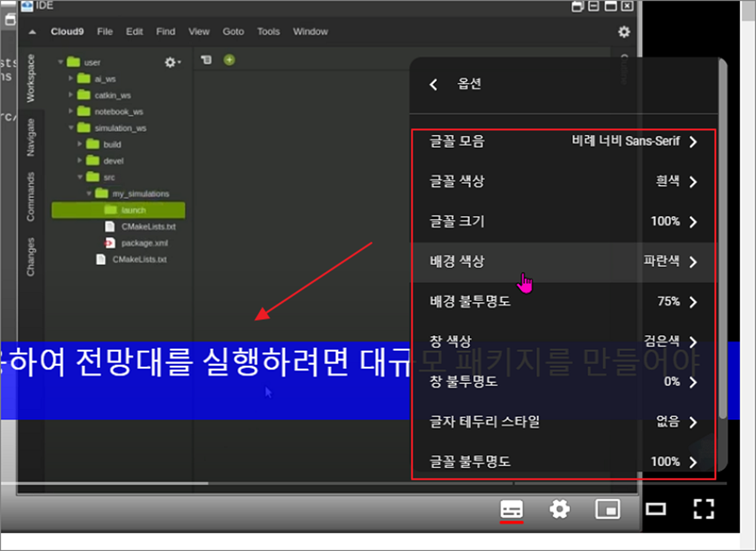Open the Cloud9 menu
Screen dimensions: 756x551
coord(67,31)
